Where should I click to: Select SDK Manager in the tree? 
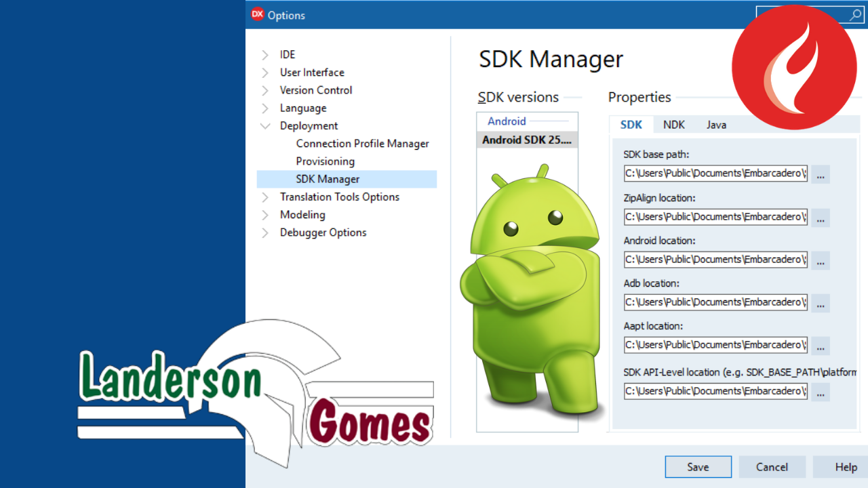pyautogui.click(x=347, y=179)
